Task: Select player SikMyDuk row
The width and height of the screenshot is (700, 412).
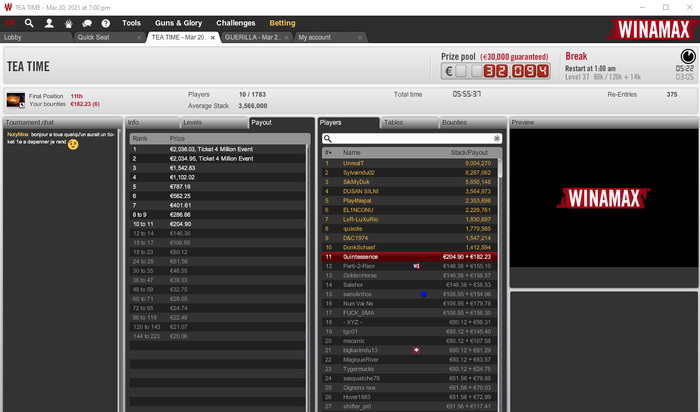Action: coord(409,182)
